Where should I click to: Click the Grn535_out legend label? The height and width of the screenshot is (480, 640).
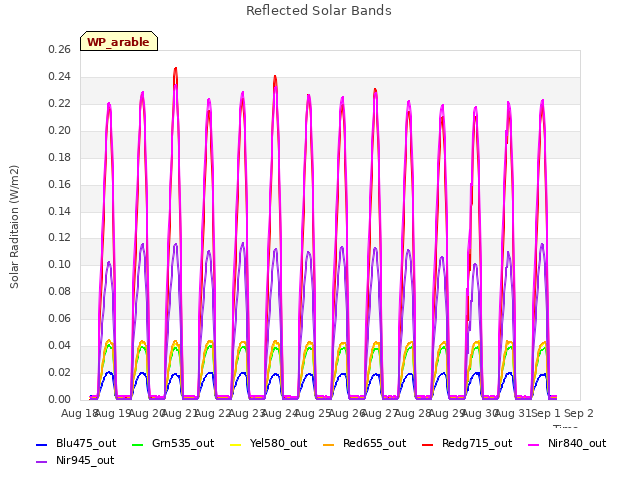click(x=183, y=443)
